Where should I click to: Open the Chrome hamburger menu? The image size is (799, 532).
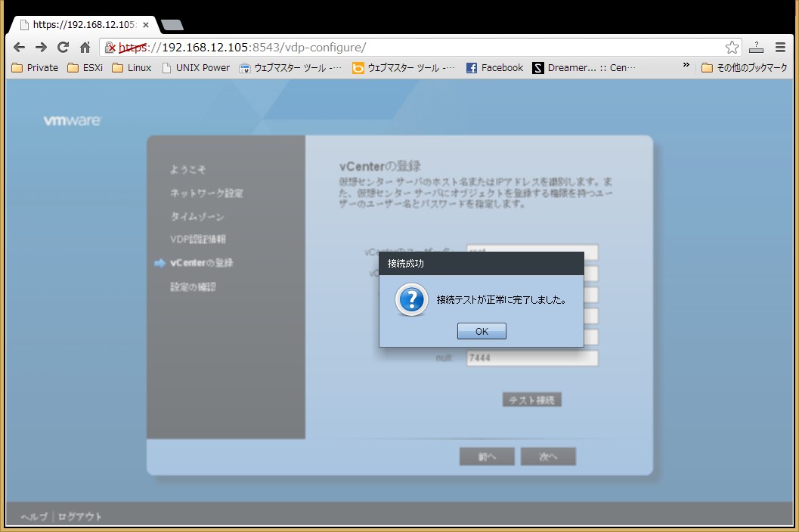780,48
